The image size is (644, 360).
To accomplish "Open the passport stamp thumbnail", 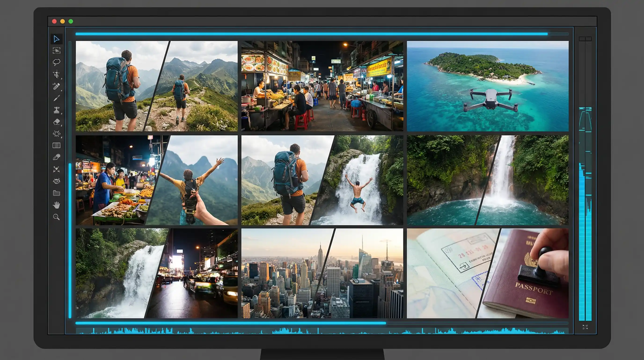I will pyautogui.click(x=487, y=273).
